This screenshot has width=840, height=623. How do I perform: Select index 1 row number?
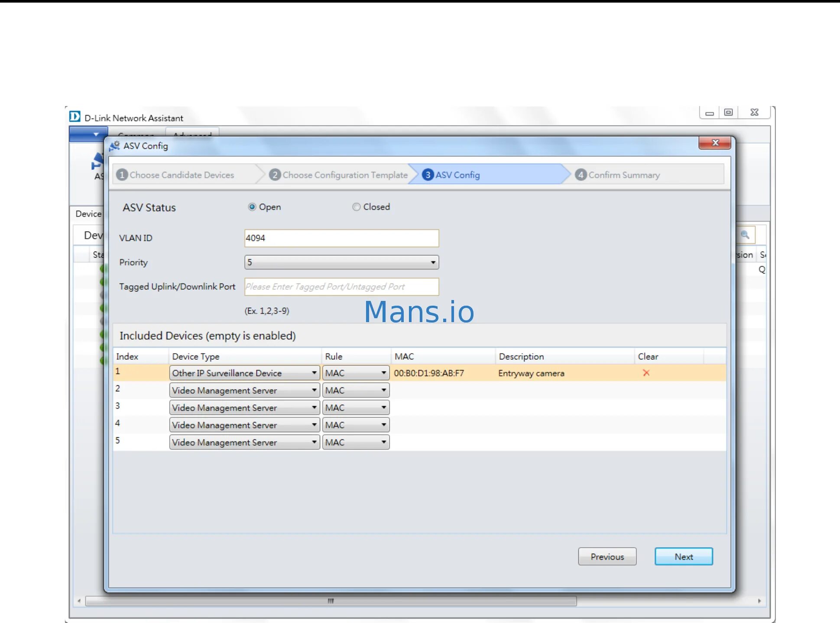[118, 371]
